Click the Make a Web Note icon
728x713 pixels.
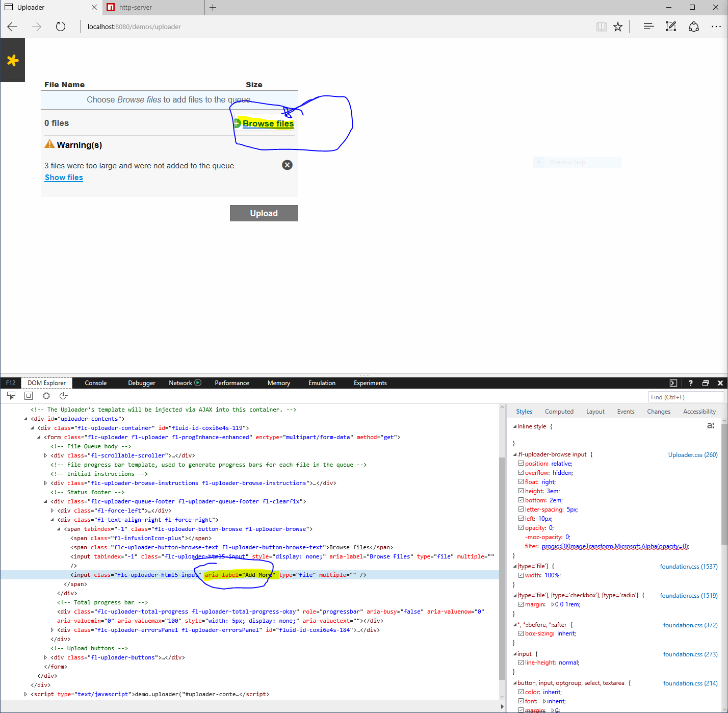click(x=671, y=27)
